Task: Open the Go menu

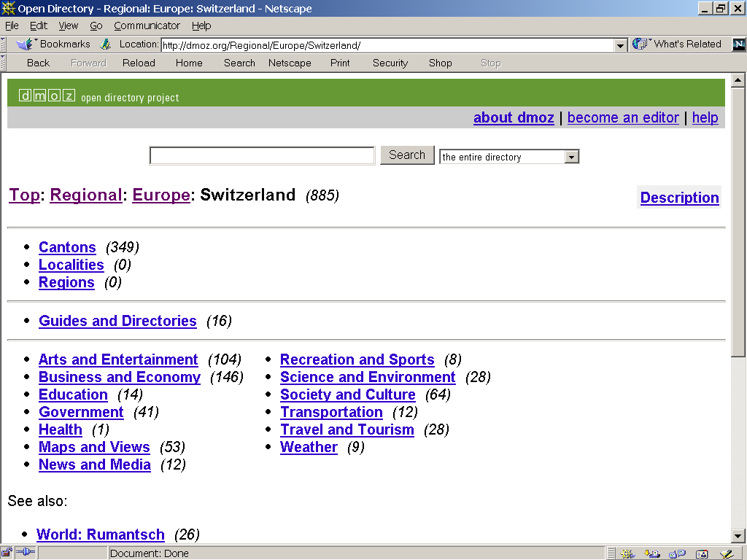Action: pos(96,26)
